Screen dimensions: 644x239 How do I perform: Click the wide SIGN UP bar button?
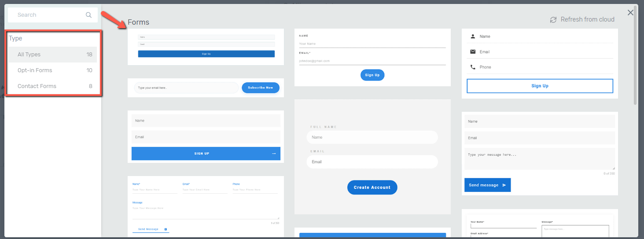206,154
